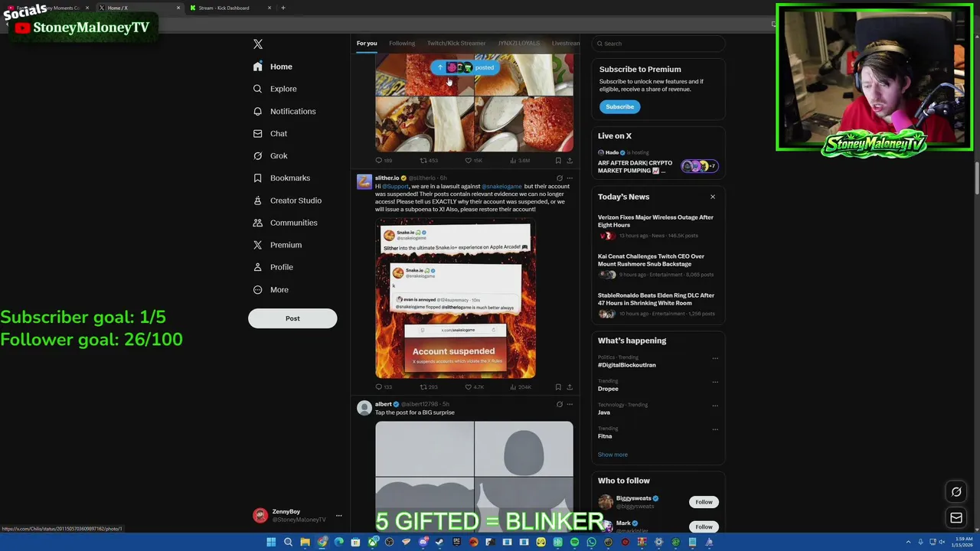
Task: Open albert's profile avatar
Action: coord(364,408)
